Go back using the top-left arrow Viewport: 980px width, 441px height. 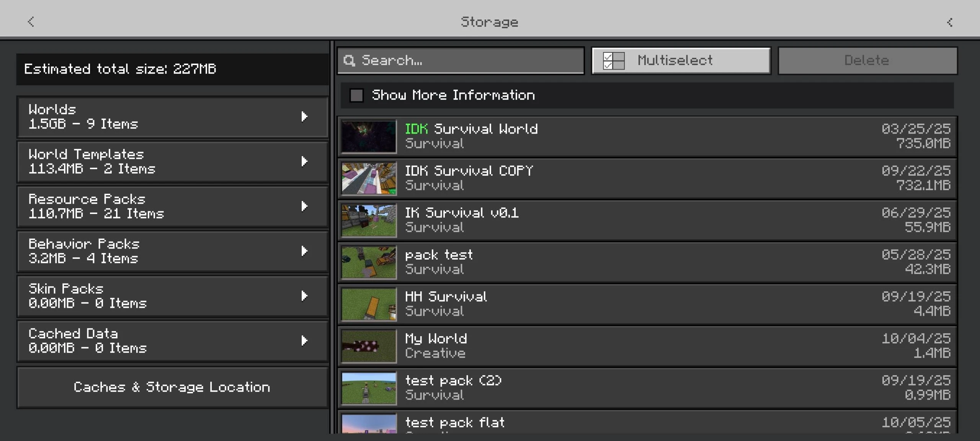point(31,22)
